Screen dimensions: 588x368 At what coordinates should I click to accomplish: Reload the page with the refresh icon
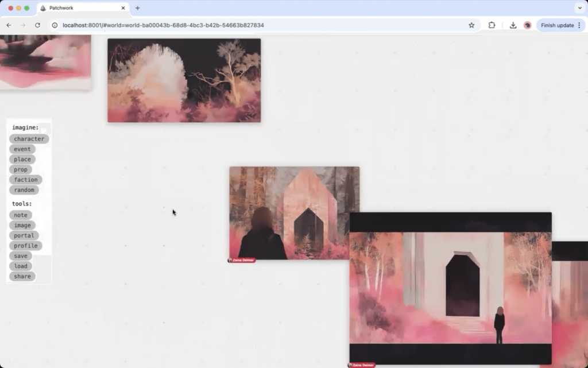click(38, 25)
